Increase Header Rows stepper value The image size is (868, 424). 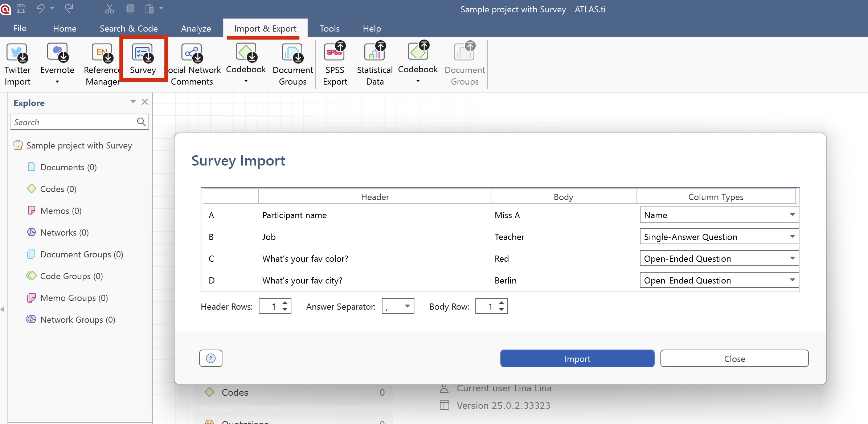coord(285,303)
